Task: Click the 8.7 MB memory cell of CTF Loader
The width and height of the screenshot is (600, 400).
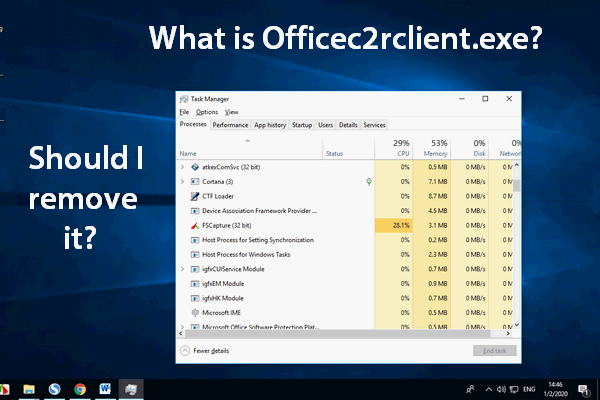Action: click(432, 196)
